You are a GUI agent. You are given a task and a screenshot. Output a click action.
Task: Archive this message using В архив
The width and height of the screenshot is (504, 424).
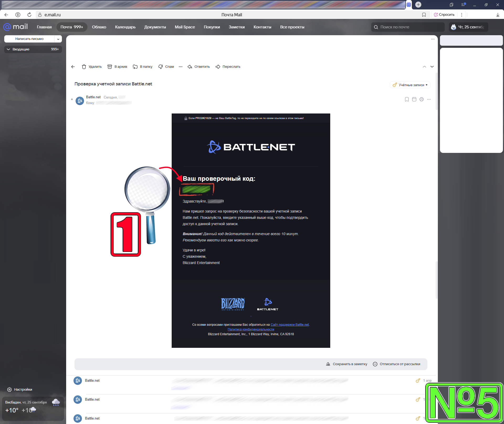coord(117,67)
